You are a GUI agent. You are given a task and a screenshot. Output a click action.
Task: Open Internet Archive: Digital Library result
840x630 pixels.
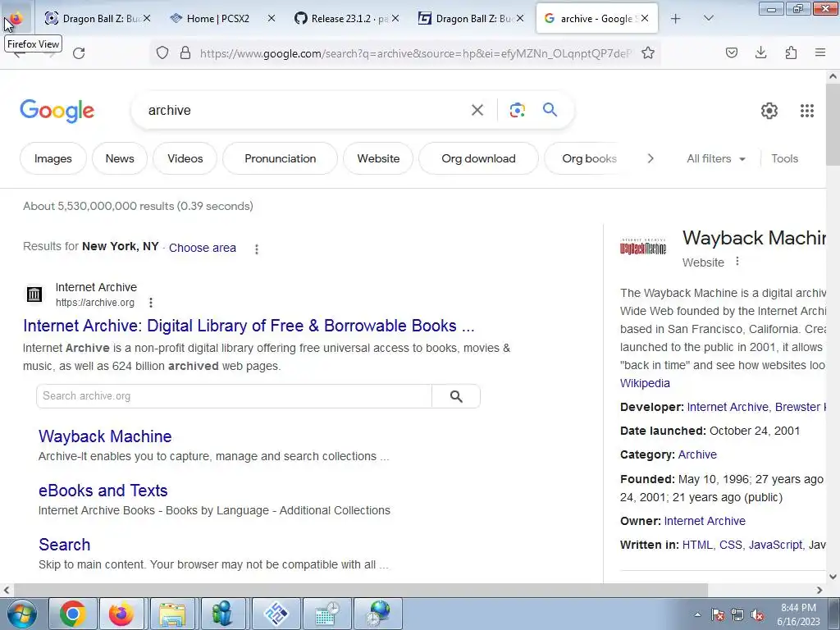[249, 326]
